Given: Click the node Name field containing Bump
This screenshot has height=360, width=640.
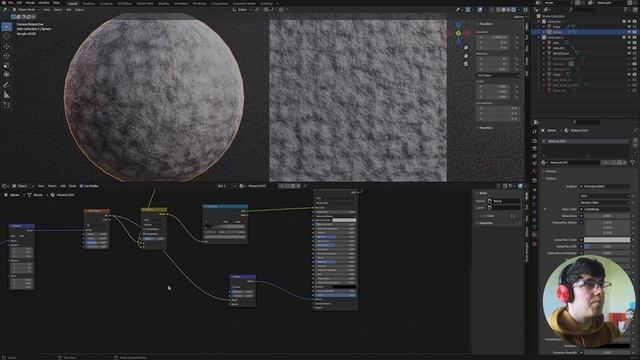Looking at the screenshot, I should coord(505,201).
